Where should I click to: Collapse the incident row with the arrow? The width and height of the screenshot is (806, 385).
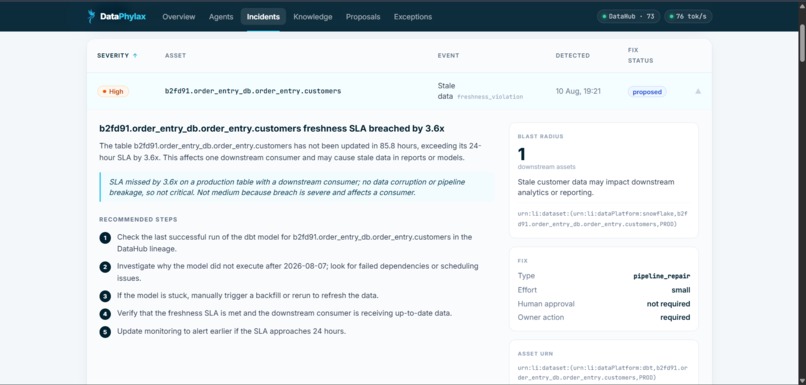tap(698, 91)
